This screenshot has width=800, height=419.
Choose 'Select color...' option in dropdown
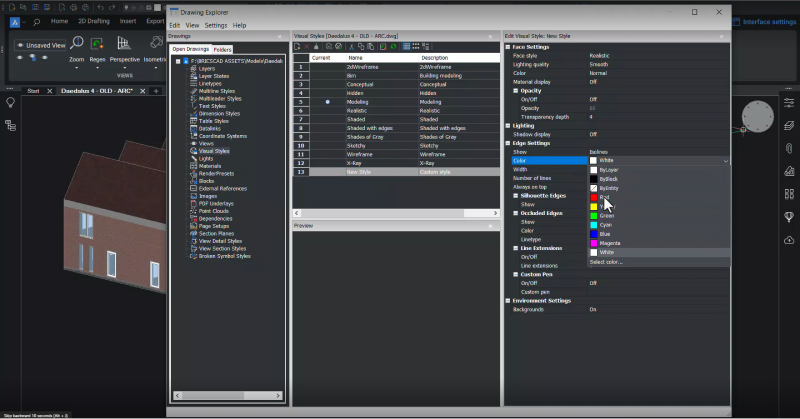point(606,262)
